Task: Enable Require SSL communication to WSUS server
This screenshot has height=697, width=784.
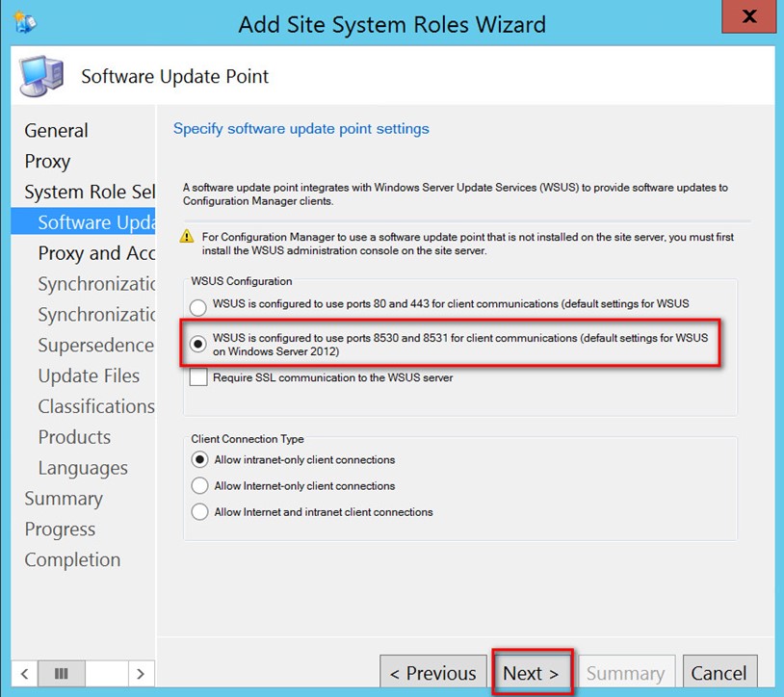Action: point(198,377)
